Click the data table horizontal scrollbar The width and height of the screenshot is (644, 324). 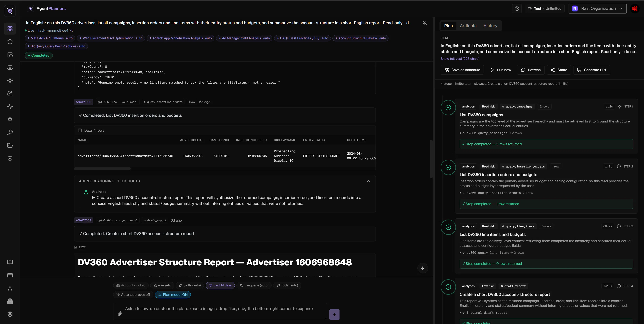[102, 169]
